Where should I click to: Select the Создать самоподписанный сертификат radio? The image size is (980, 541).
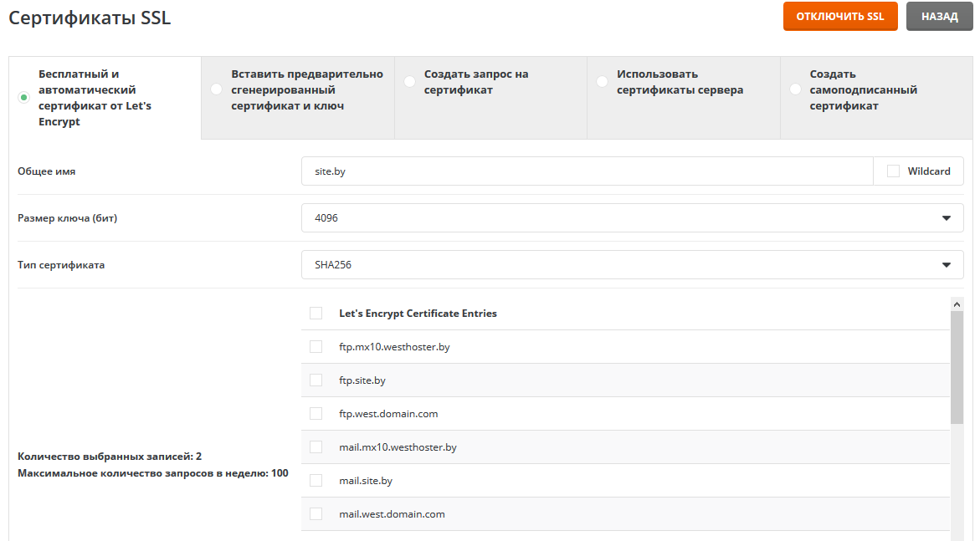(x=795, y=89)
